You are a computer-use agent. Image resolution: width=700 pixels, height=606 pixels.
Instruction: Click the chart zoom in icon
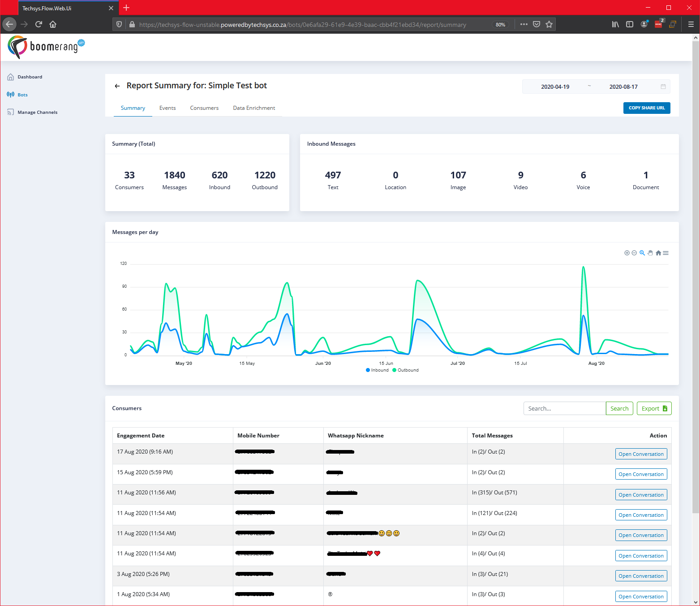(627, 253)
